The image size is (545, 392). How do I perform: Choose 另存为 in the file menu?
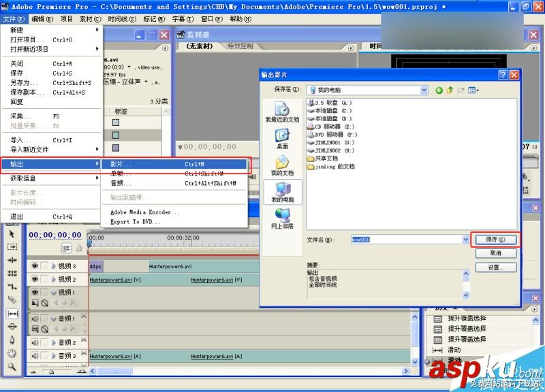50,82
